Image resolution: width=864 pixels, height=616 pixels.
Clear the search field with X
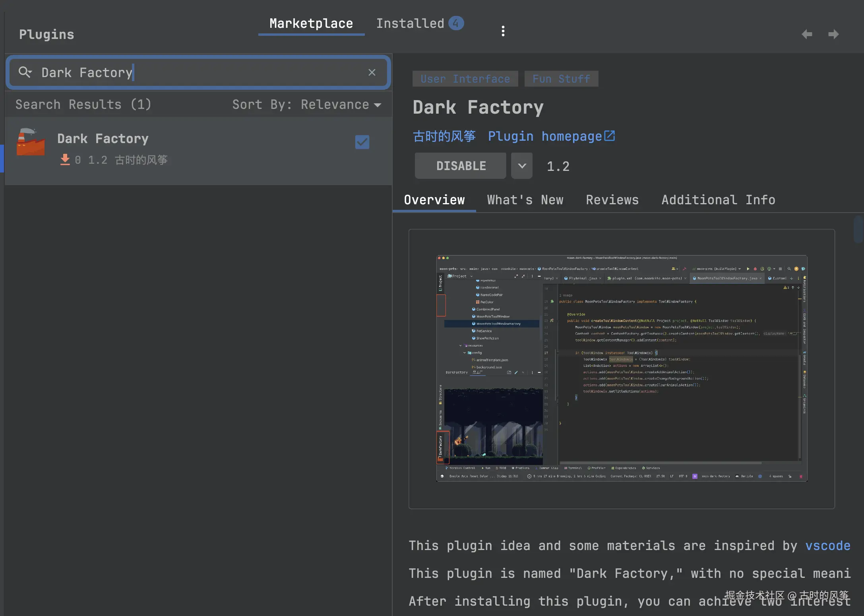point(372,72)
